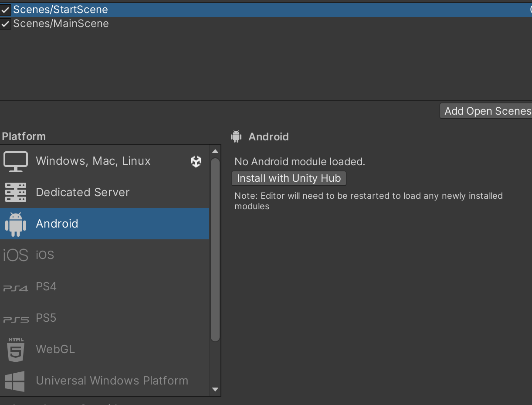Select the PS5 platform label
Viewport: 532px width, 405px height.
tap(46, 318)
